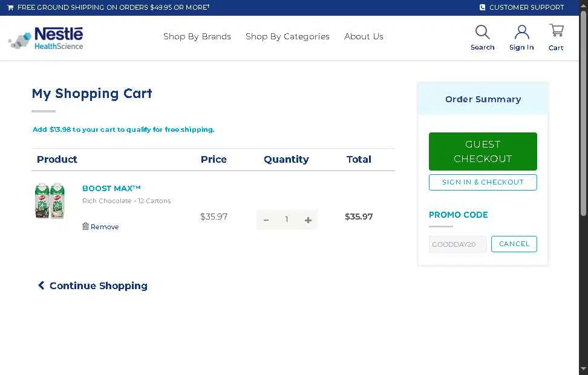This screenshot has width=588, height=375.
Task: Click SIGN IN & CHECKOUT button
Action: tap(483, 182)
